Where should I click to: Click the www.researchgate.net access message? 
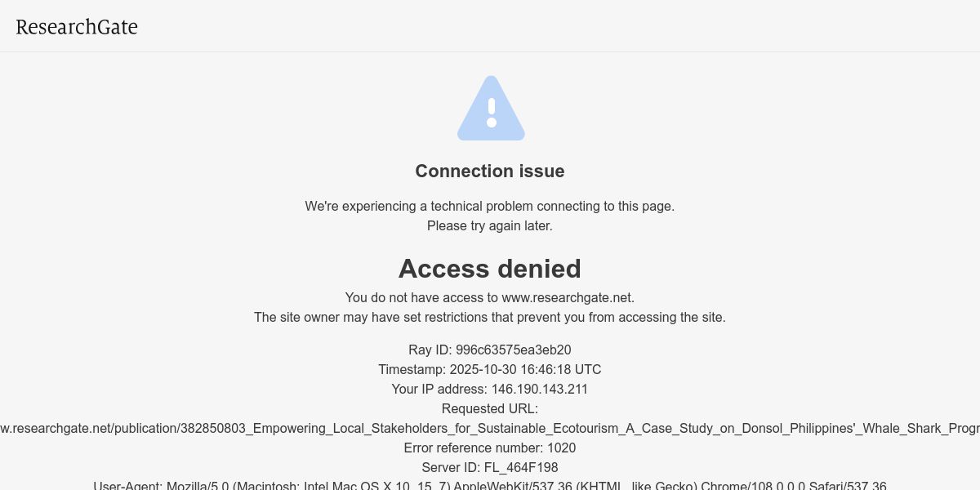click(490, 297)
